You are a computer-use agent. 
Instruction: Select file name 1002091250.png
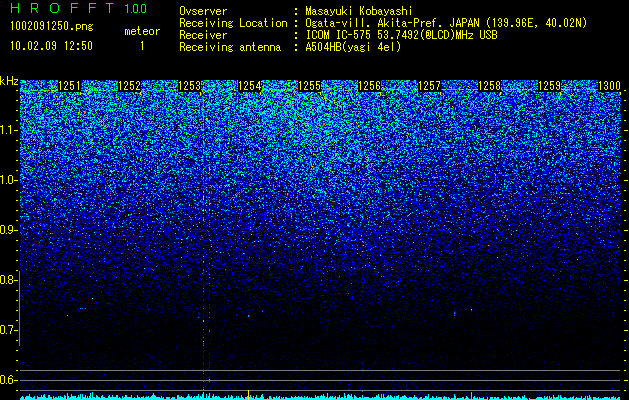pos(52,27)
